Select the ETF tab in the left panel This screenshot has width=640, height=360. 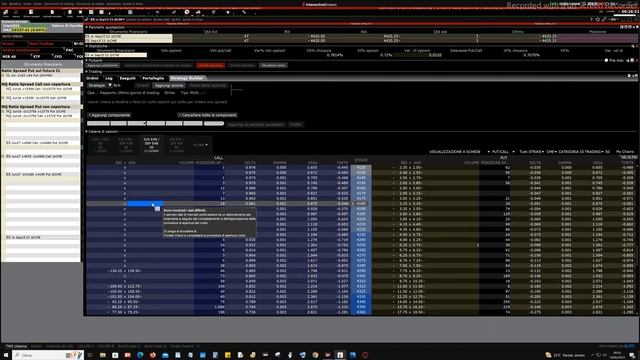click(37, 56)
